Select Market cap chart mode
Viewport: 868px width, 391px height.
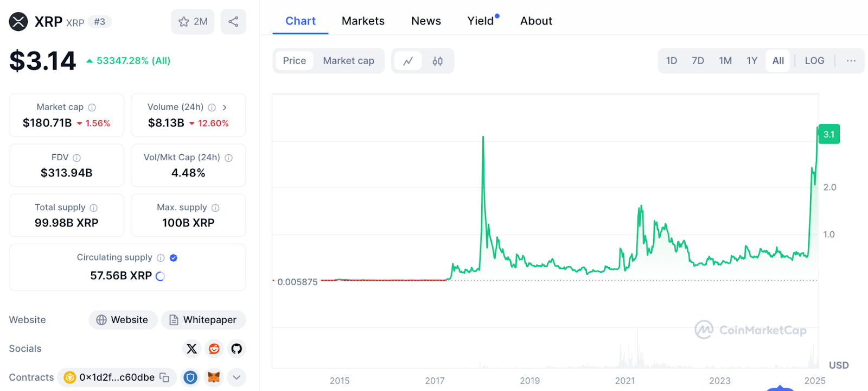pyautogui.click(x=348, y=61)
